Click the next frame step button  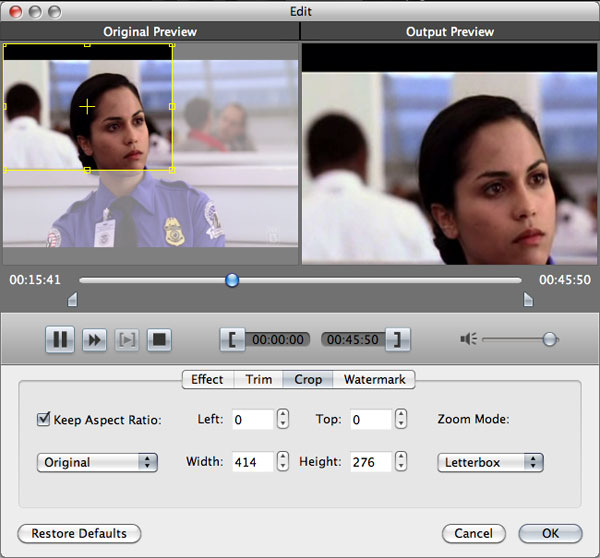pyautogui.click(x=126, y=340)
